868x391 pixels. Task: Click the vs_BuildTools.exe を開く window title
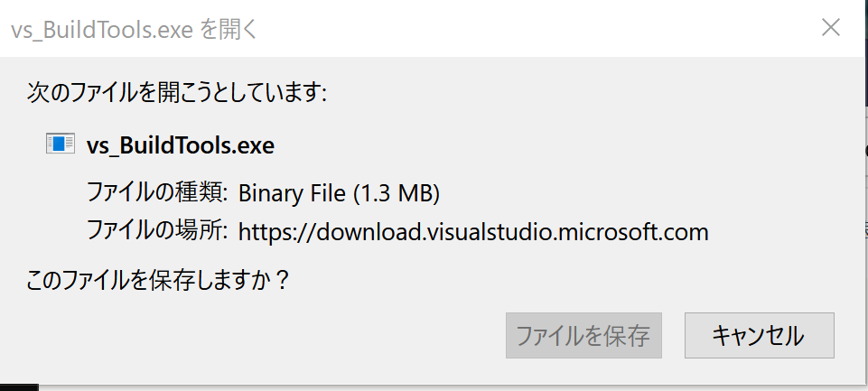[135, 30]
